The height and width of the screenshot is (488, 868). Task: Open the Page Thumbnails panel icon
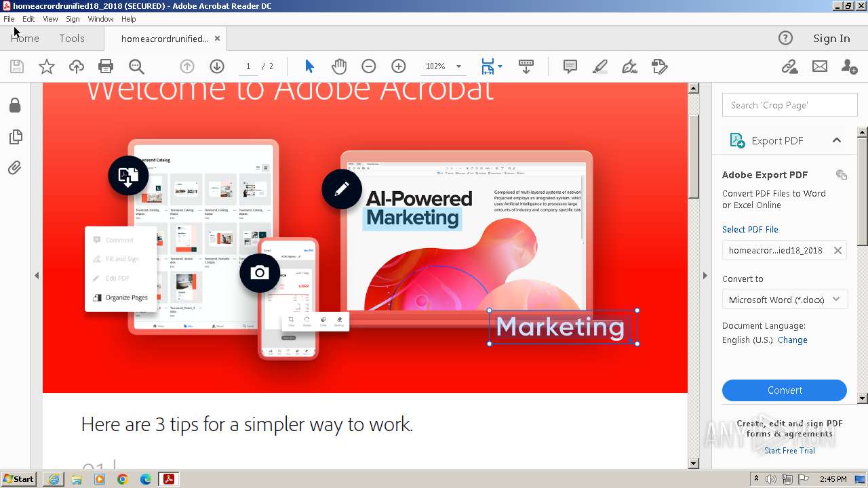click(15, 137)
